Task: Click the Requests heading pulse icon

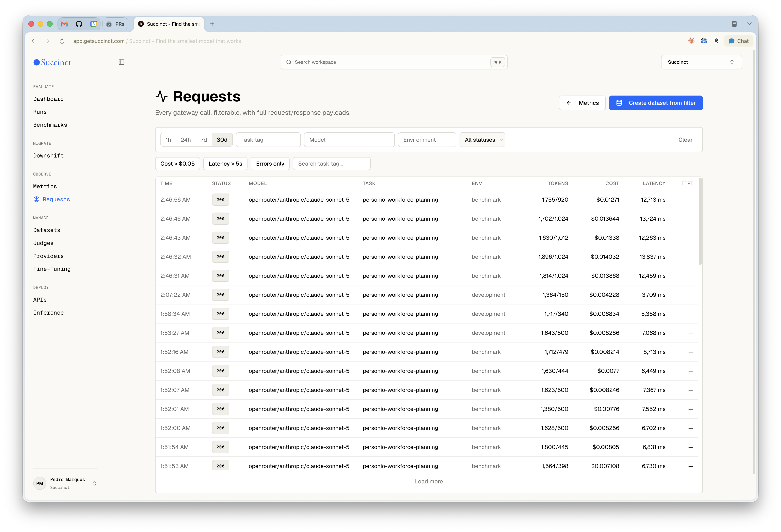Action: [162, 96]
